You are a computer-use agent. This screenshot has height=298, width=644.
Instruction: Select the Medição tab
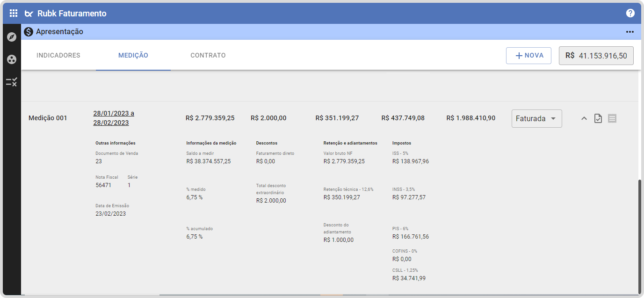pyautogui.click(x=133, y=55)
